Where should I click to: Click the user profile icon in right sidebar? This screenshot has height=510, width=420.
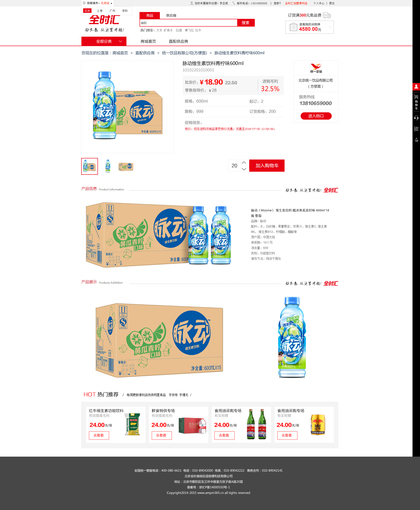(416, 87)
